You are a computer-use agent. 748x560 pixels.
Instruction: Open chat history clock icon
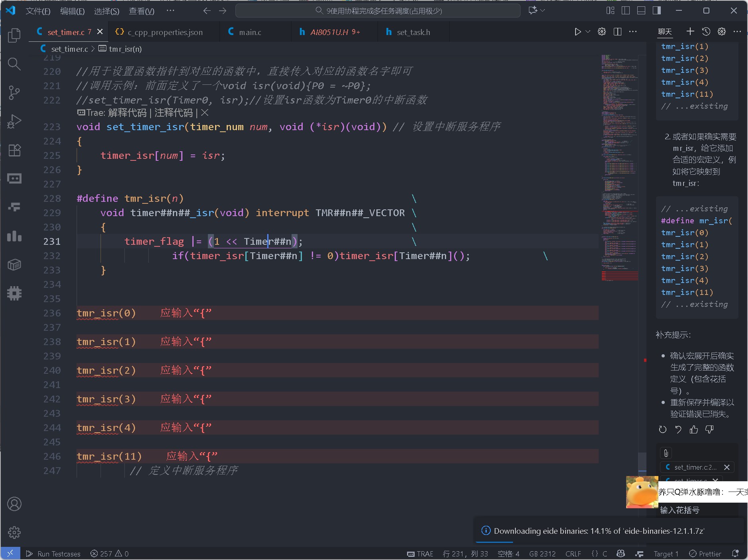pyautogui.click(x=706, y=32)
